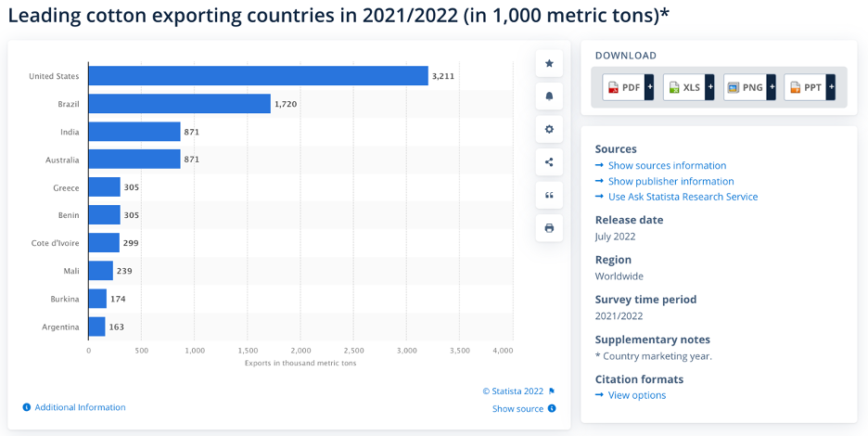
Task: Click the Show source link
Action: tap(517, 408)
